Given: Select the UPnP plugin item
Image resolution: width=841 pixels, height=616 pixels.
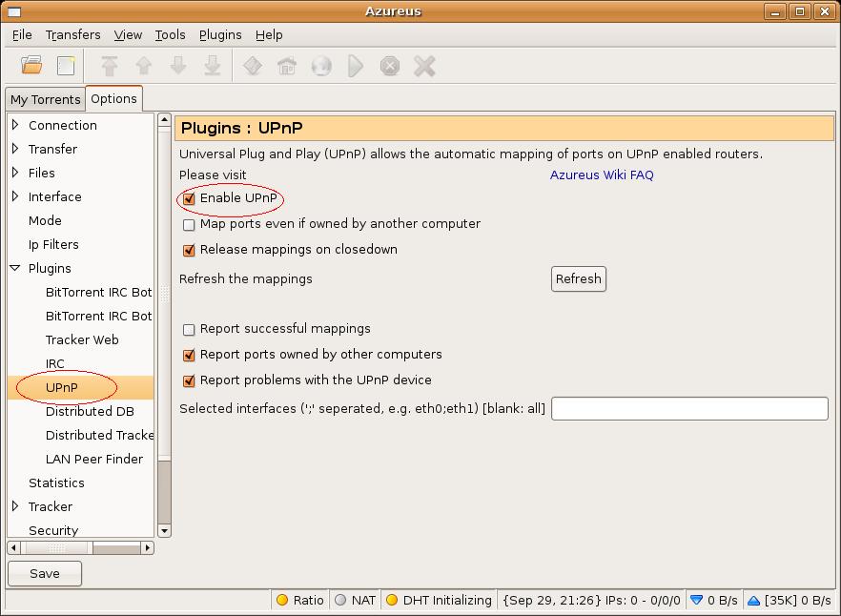Looking at the screenshot, I should pos(62,387).
